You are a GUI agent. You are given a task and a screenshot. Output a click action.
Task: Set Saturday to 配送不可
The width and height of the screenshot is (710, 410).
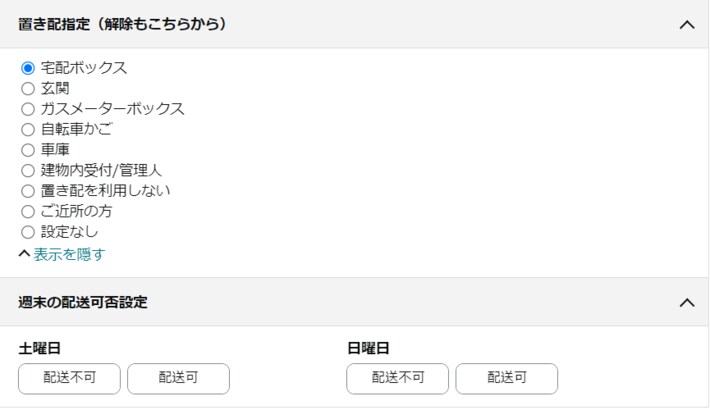coord(69,378)
